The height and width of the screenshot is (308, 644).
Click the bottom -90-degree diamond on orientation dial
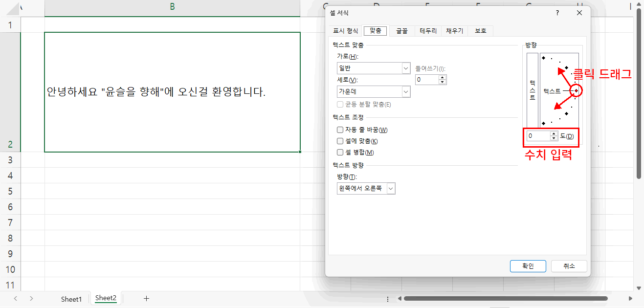543,123
